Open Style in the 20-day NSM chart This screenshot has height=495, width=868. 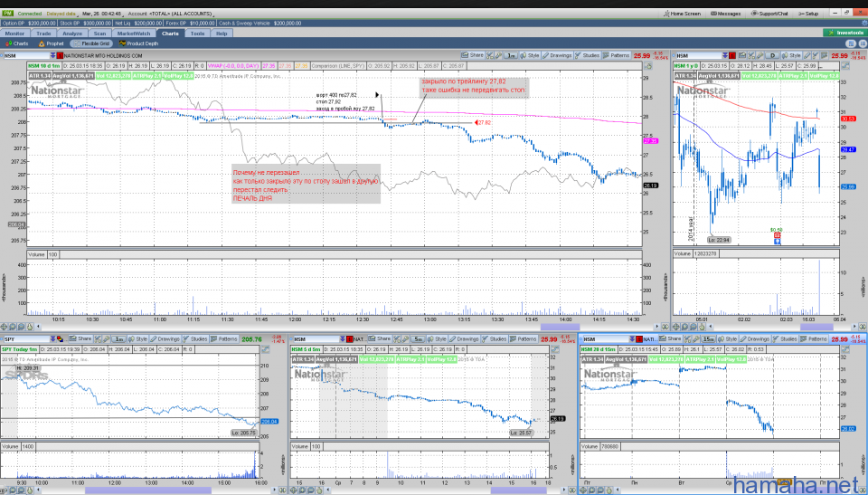click(727, 338)
